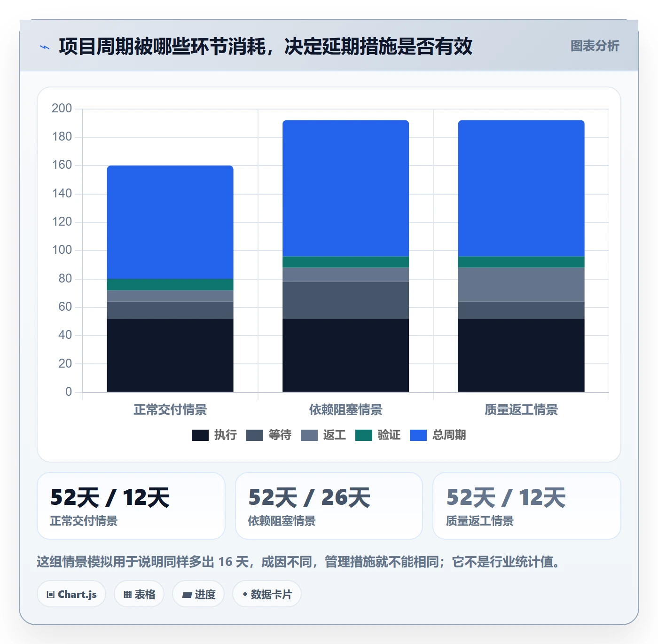658x644 pixels.
Task: Click the 依赖阻塞情景 x-axis label
Action: pos(345,410)
